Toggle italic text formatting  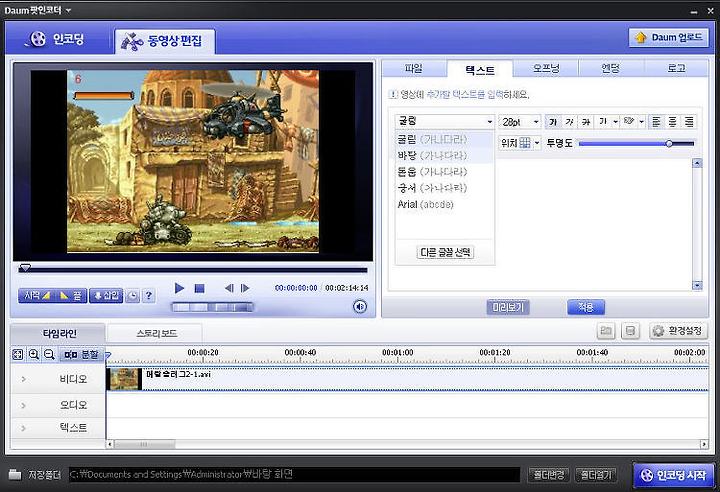click(x=569, y=122)
